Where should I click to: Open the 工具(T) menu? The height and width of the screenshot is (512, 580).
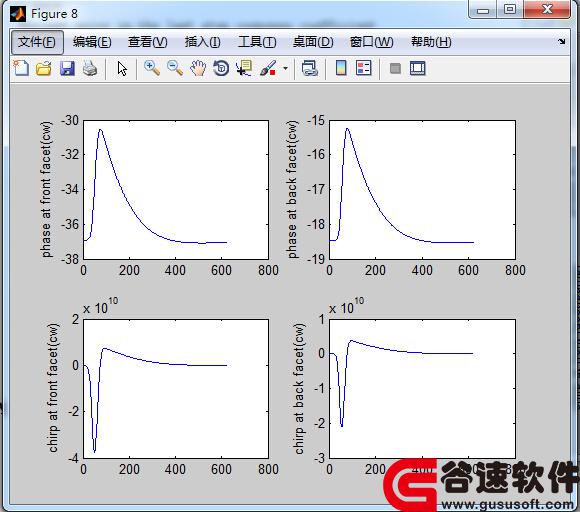[x=257, y=42]
